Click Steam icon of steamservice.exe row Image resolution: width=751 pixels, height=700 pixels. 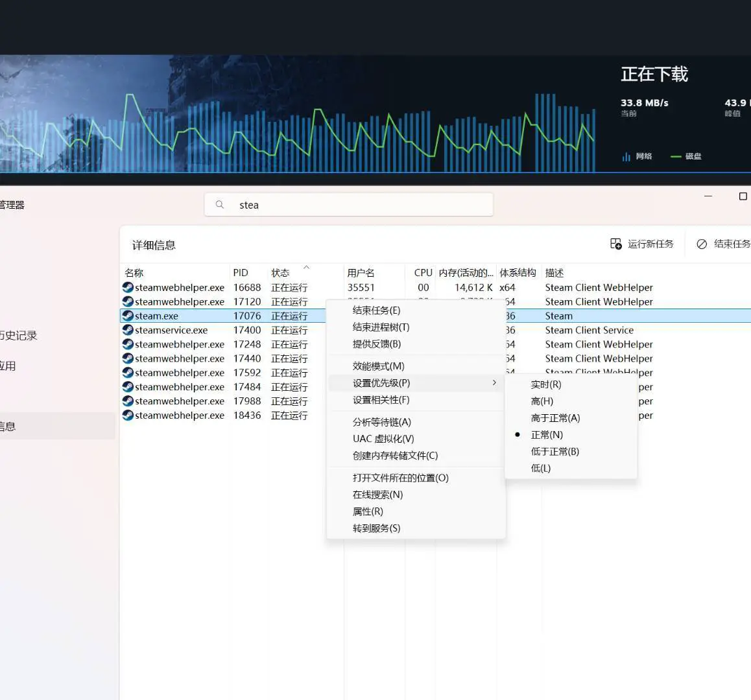[x=128, y=330]
